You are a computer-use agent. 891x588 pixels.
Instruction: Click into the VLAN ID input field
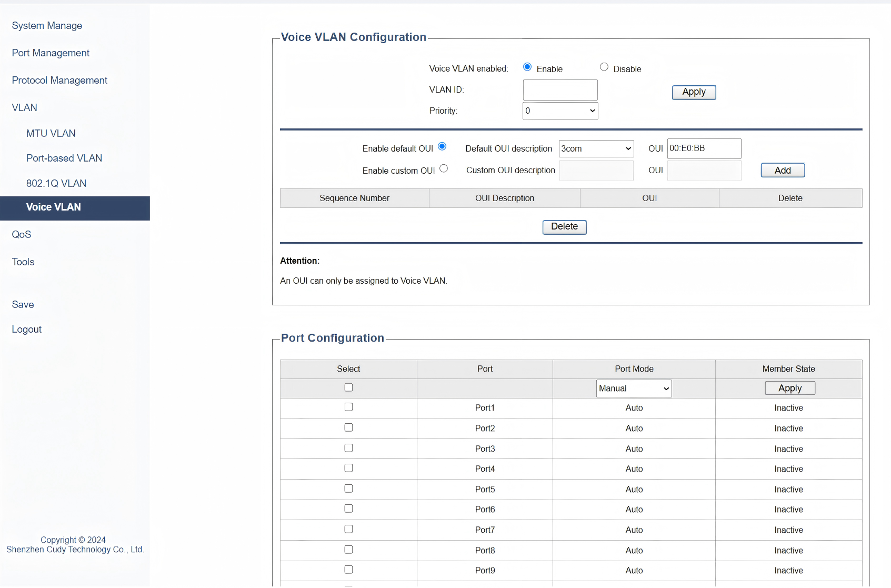(x=560, y=90)
